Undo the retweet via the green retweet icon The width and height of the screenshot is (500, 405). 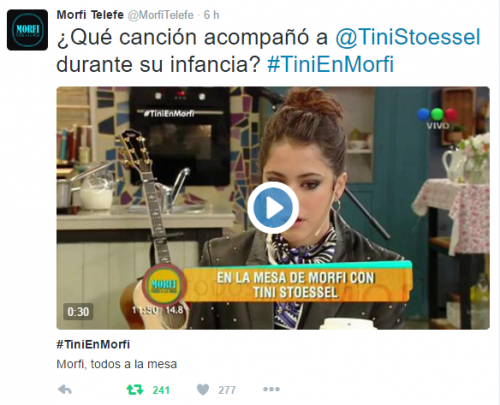[135, 389]
